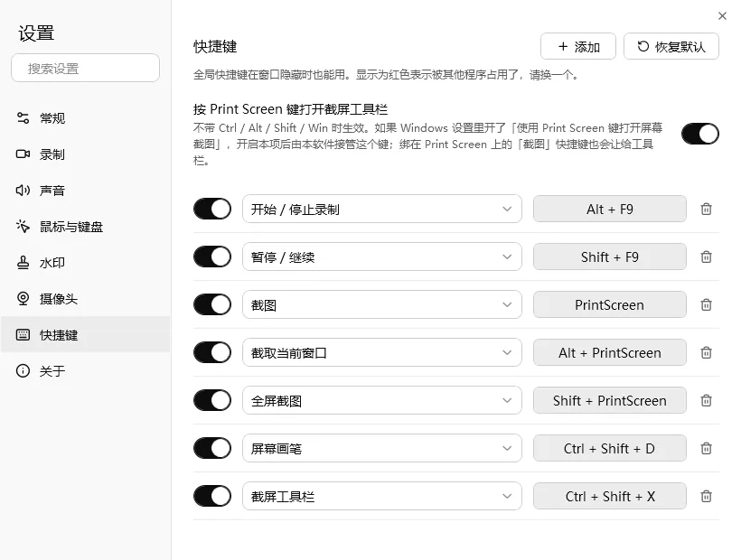741x560 pixels.
Task: Focus the 搜索设置 search field
Action: pyautogui.click(x=85, y=68)
